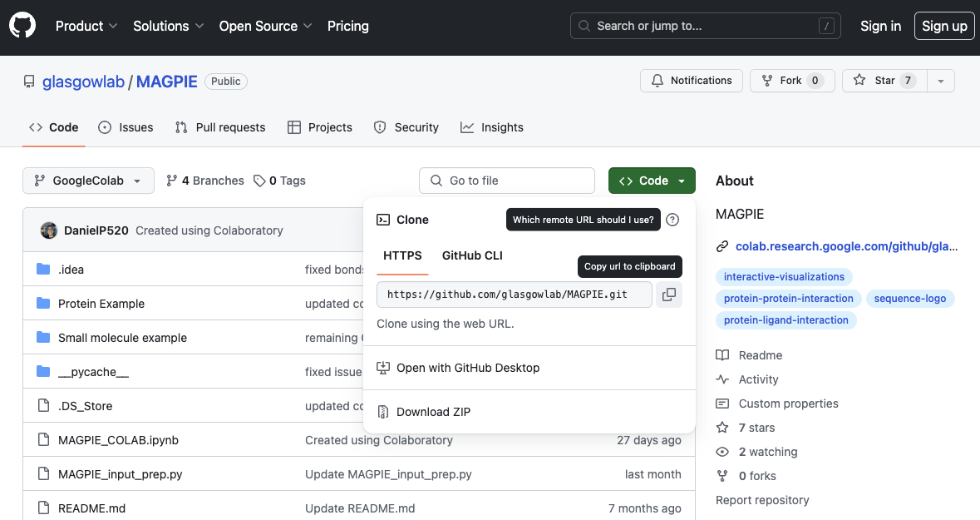The width and height of the screenshot is (980, 520).
Task: Click the book icon beside Readme
Action: tap(722, 354)
